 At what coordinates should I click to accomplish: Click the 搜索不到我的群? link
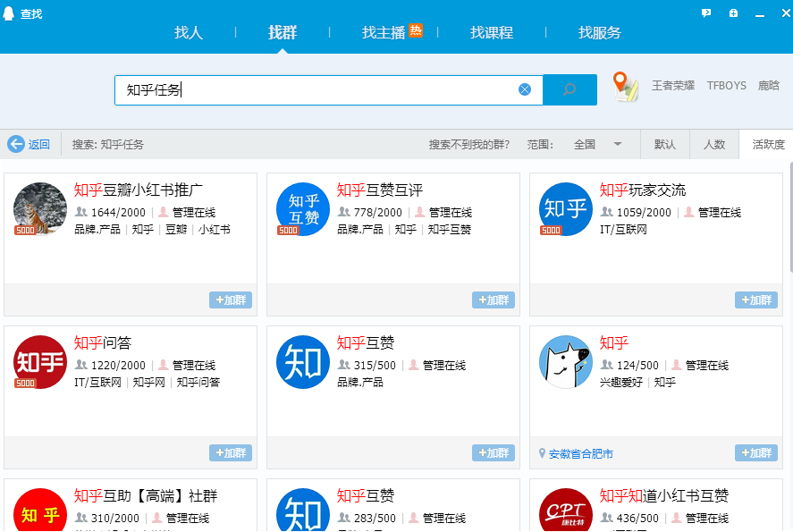point(468,145)
